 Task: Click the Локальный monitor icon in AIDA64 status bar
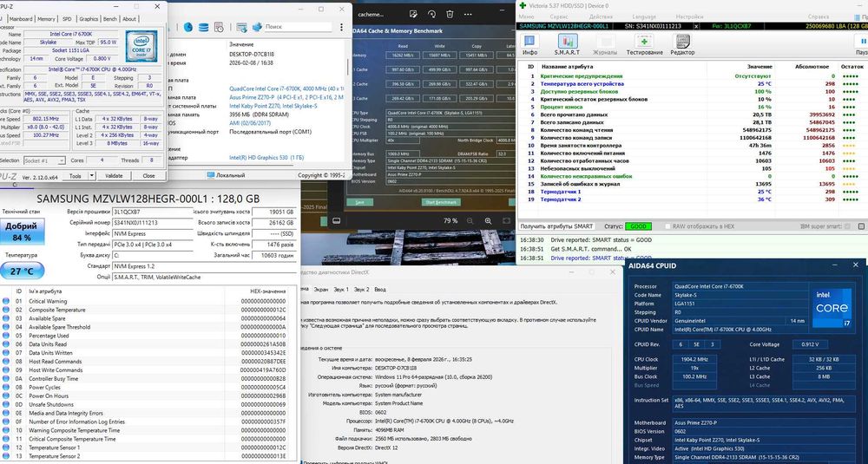click(210, 175)
